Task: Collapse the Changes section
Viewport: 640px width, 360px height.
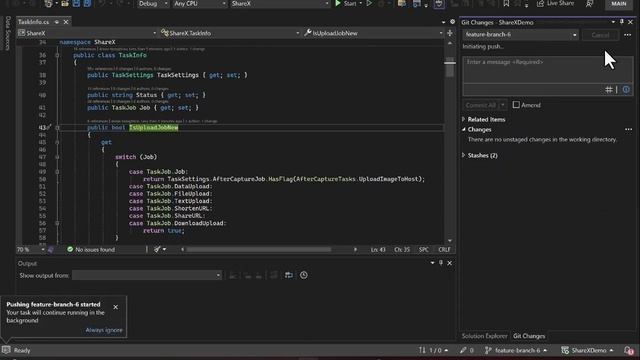Action: pyautogui.click(x=464, y=129)
